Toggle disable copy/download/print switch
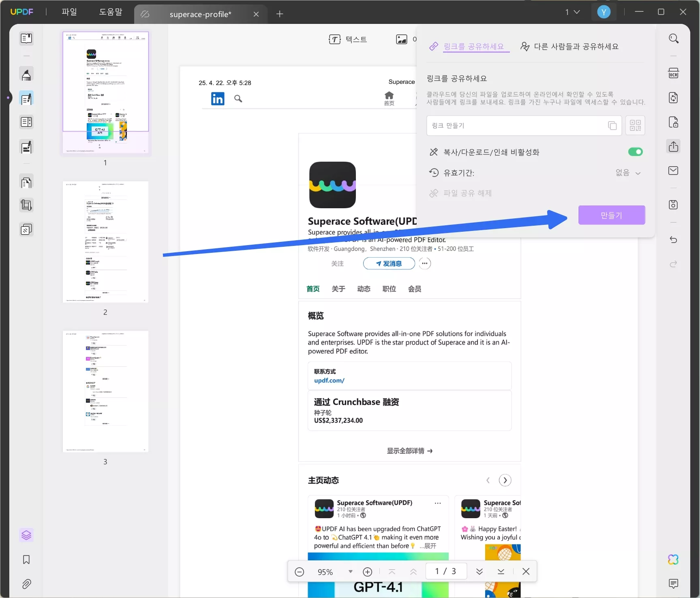Viewport: 700px width, 598px height. click(x=635, y=152)
